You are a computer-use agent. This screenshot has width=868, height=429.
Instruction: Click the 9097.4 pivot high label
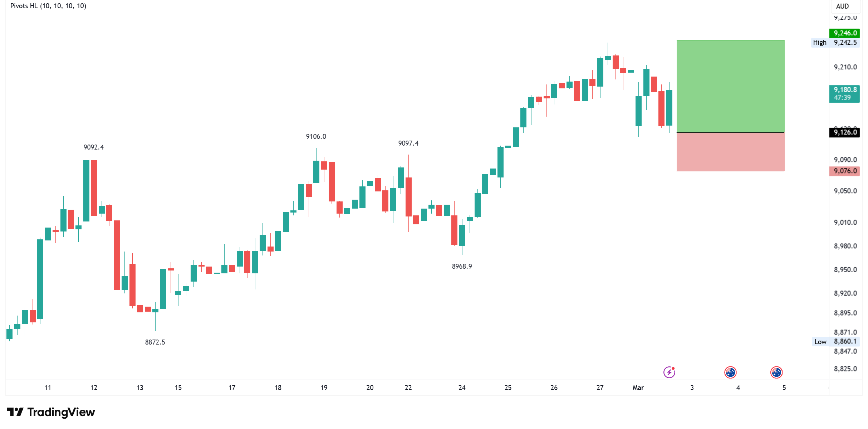(x=408, y=143)
